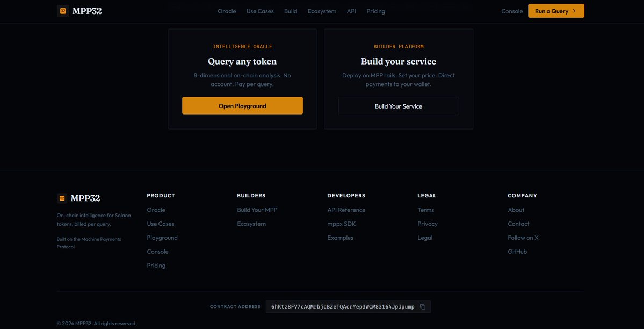Click the LEGAL footer heading
Viewport: 644px width, 329px height.
[426, 195]
